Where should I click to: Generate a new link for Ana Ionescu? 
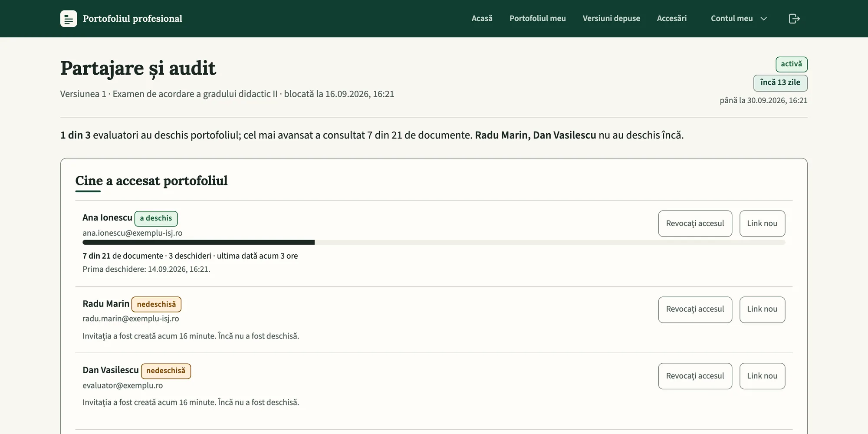point(762,224)
